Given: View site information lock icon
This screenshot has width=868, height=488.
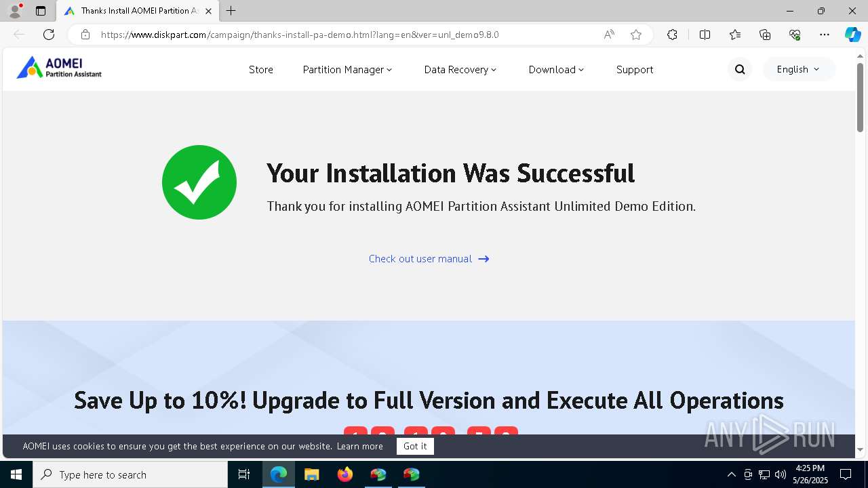Looking at the screenshot, I should point(85,35).
